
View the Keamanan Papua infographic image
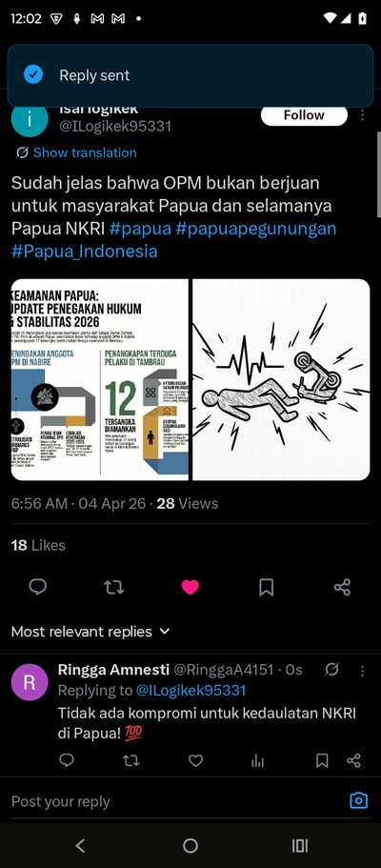pos(100,380)
